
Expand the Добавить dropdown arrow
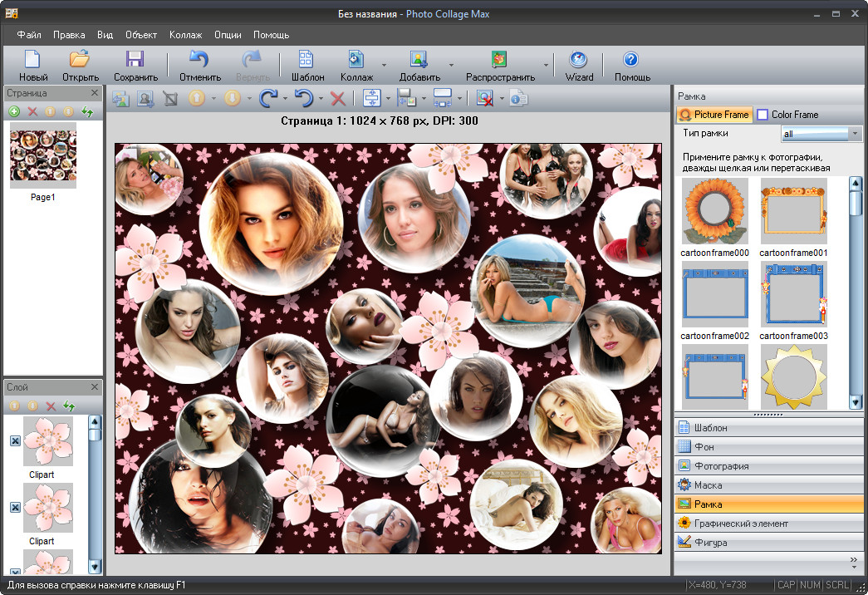[x=451, y=65]
